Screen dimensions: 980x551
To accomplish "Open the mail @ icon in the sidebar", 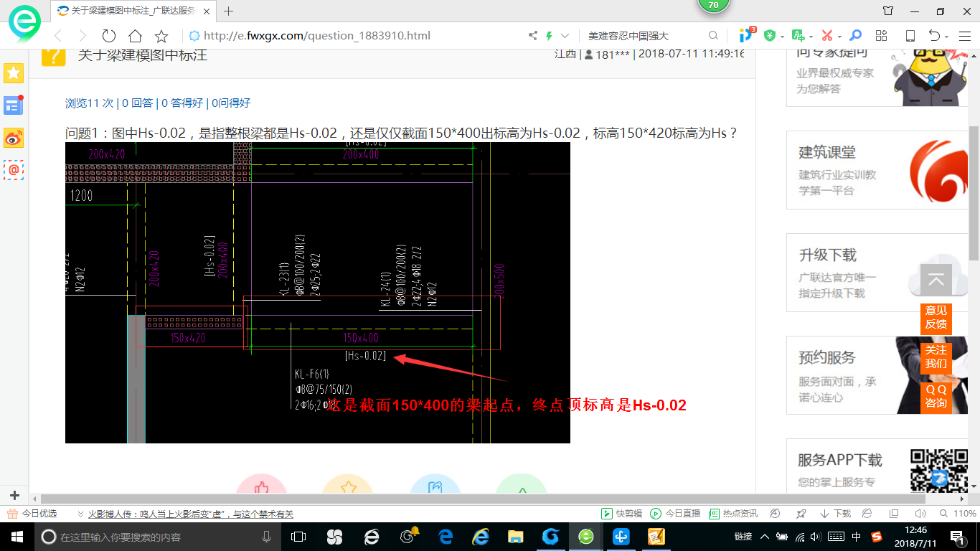I will (x=14, y=170).
